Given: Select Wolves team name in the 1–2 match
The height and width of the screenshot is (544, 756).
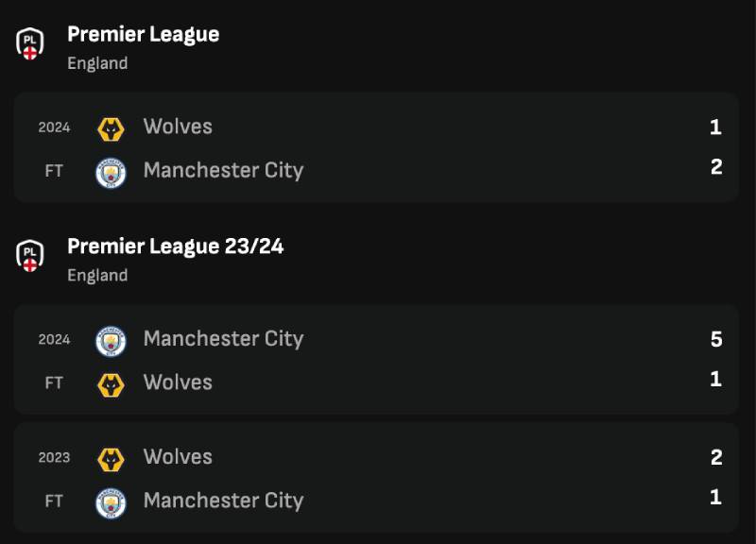Looking at the screenshot, I should tap(178, 127).
